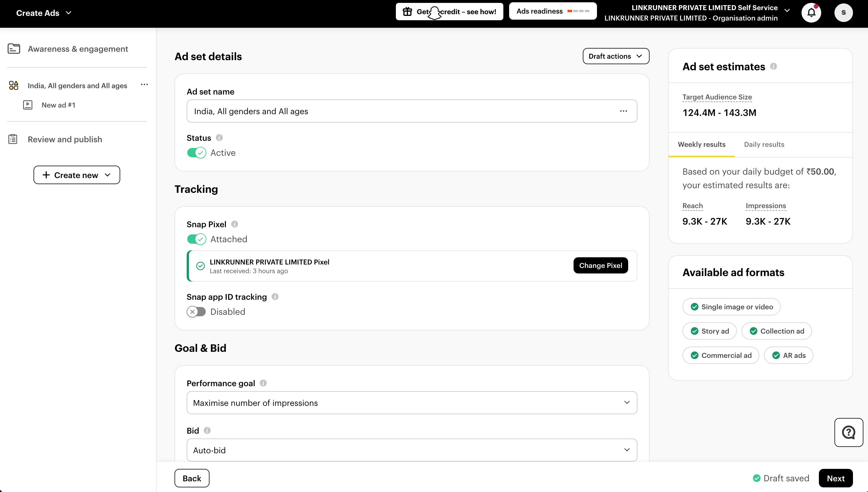The image size is (868, 492).
Task: Click the Impressions label
Action: click(766, 206)
